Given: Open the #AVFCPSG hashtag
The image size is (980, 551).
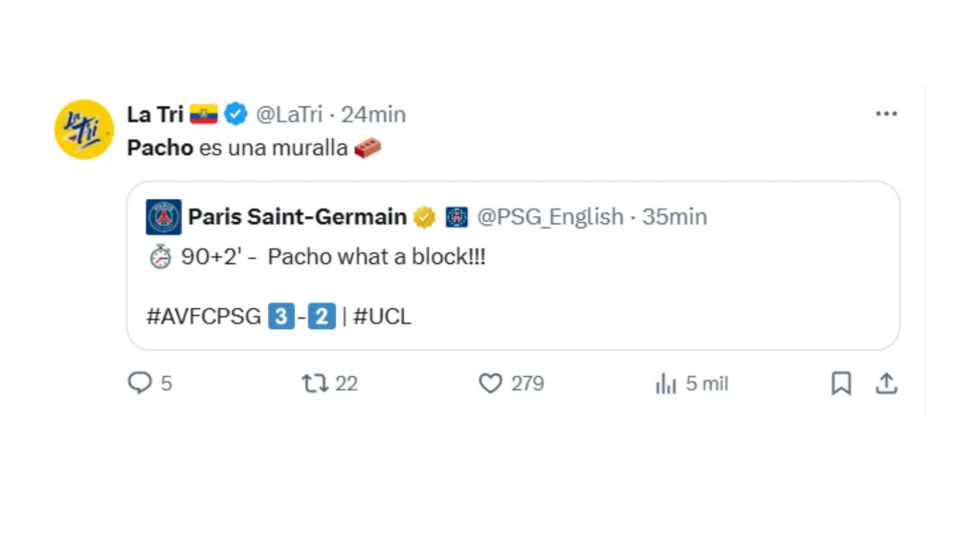Looking at the screenshot, I should (203, 317).
